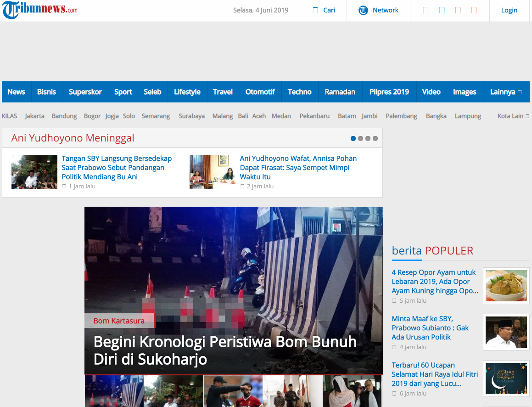
Task: Go to the Seleb section
Action: (x=152, y=92)
